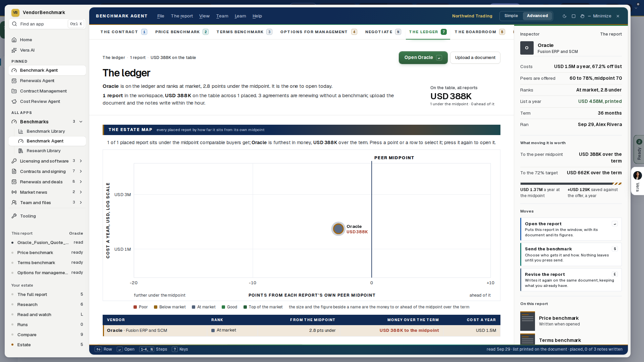This screenshot has width=644, height=362.
Task: Open pinned Renewals Agent
Action: click(x=47, y=80)
